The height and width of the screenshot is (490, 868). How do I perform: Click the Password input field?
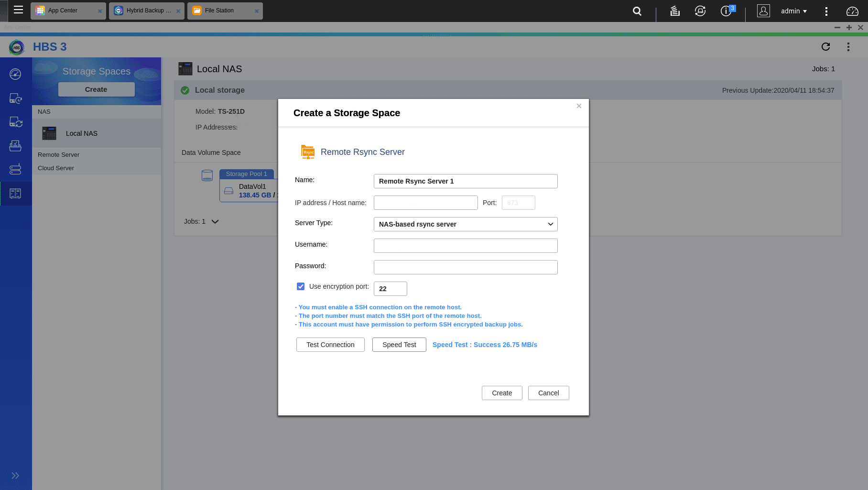pyautogui.click(x=466, y=267)
